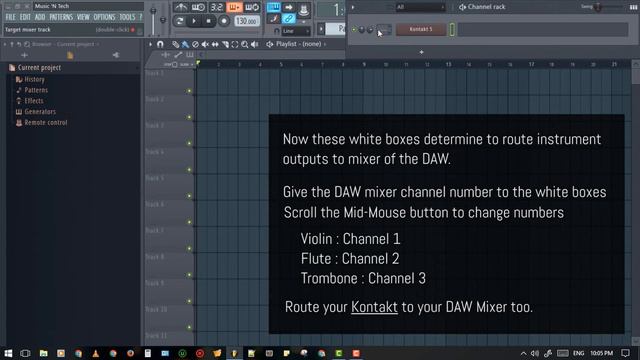Image resolution: width=640 pixels, height=360 pixels.
Task: Open playlist options arrow menu
Action: [151, 44]
